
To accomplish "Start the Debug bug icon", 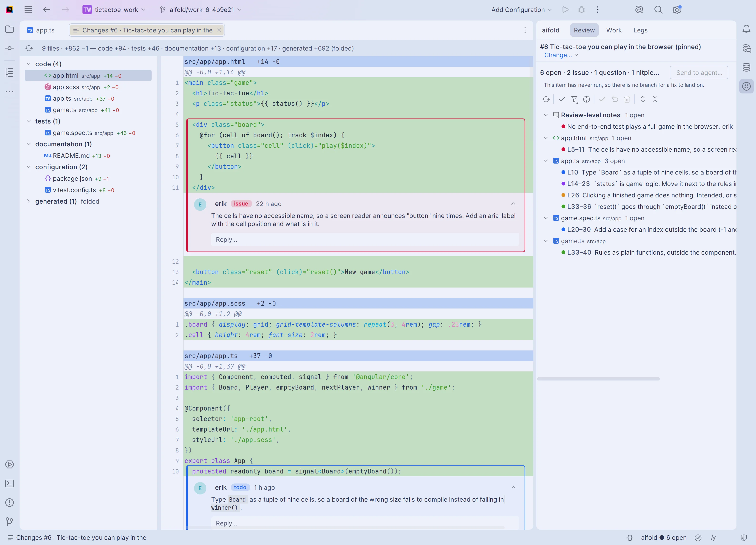I will coord(581,10).
